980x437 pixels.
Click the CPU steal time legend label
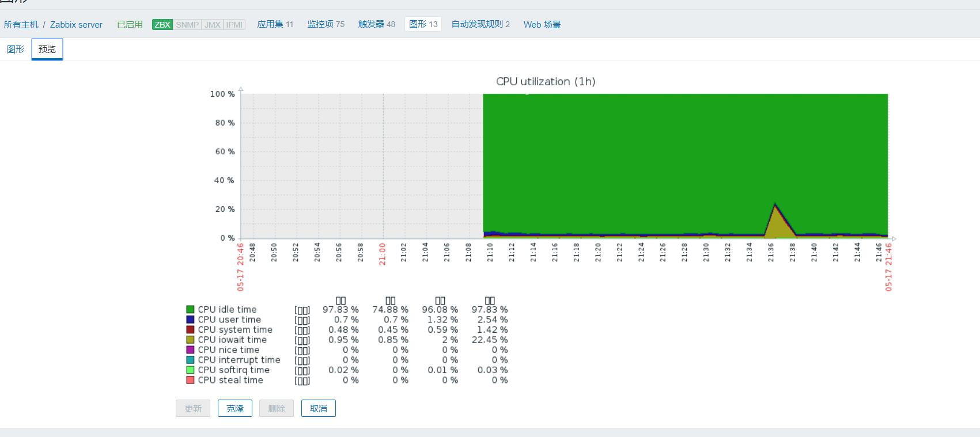[230, 380]
